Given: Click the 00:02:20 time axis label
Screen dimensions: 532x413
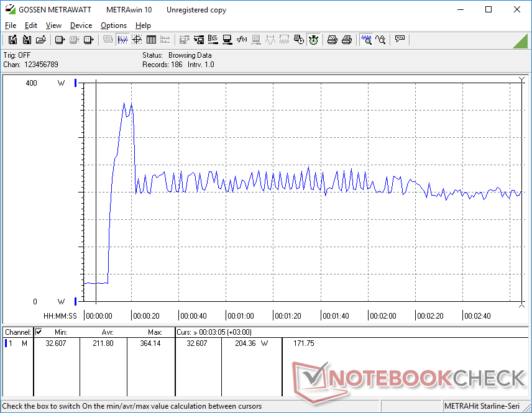Looking at the screenshot, I should click(430, 316).
